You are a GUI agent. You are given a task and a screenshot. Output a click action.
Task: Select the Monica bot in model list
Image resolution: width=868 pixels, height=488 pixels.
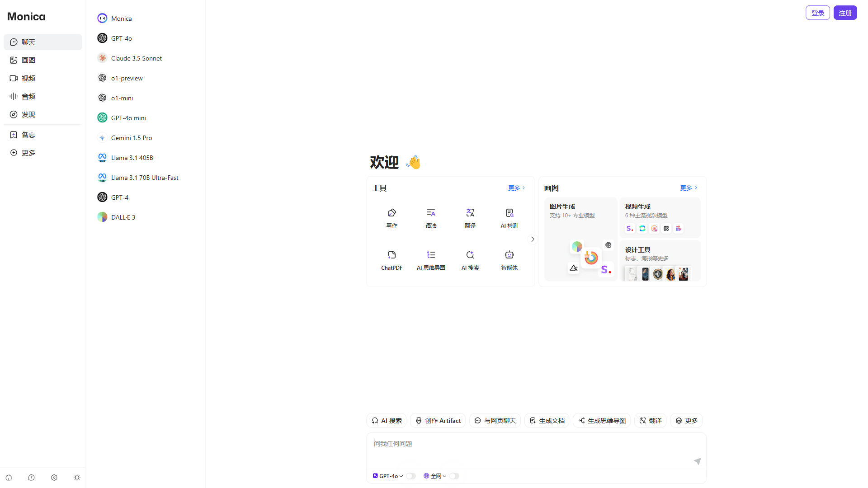pos(145,19)
